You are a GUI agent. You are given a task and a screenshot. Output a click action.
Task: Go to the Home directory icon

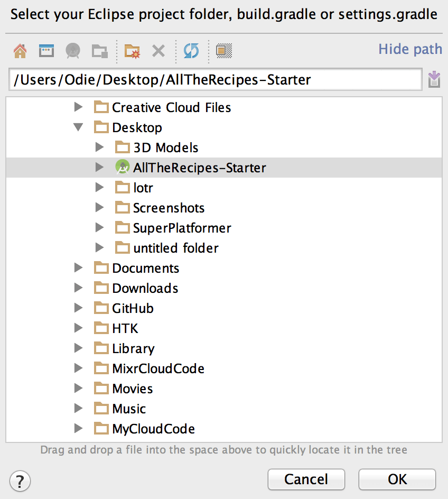tap(20, 51)
